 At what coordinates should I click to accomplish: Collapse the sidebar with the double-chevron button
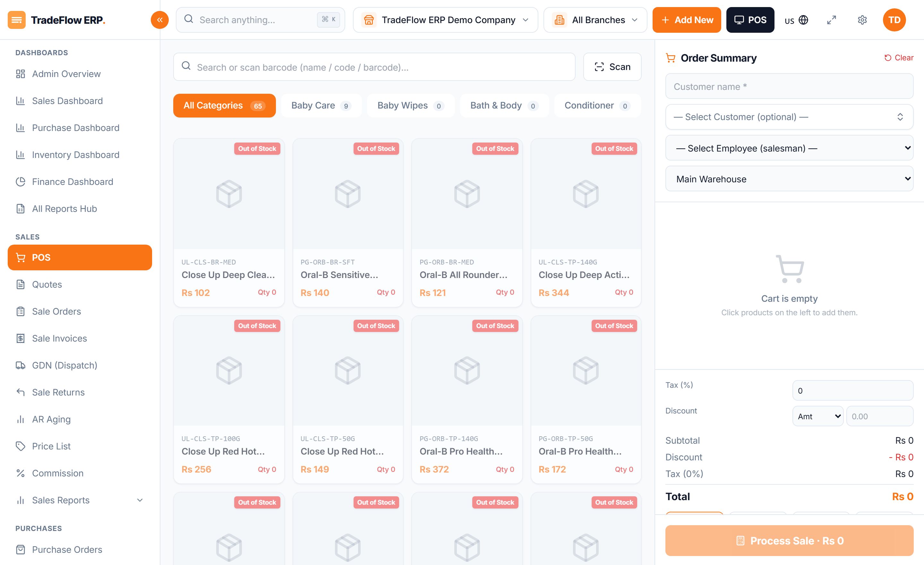[x=159, y=20]
